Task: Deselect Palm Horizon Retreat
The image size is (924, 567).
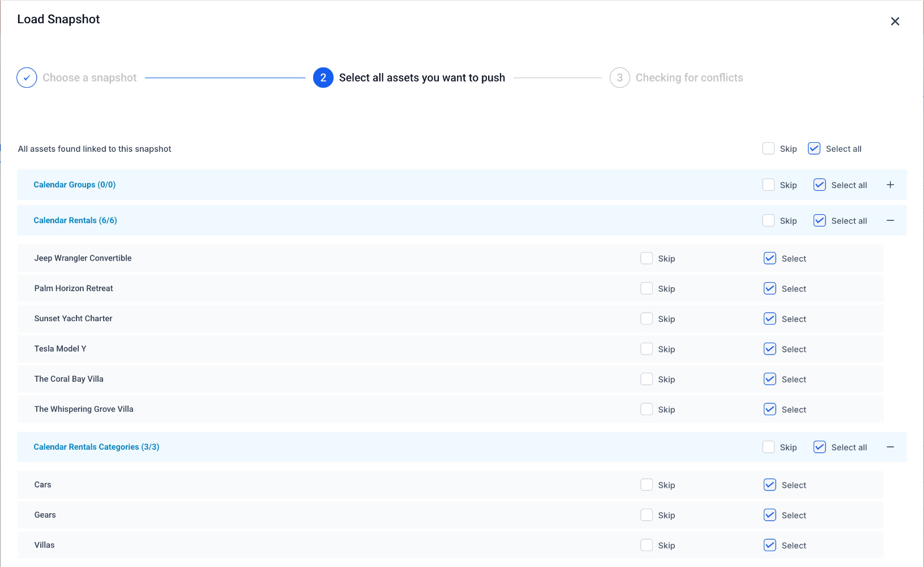Action: [x=770, y=288]
